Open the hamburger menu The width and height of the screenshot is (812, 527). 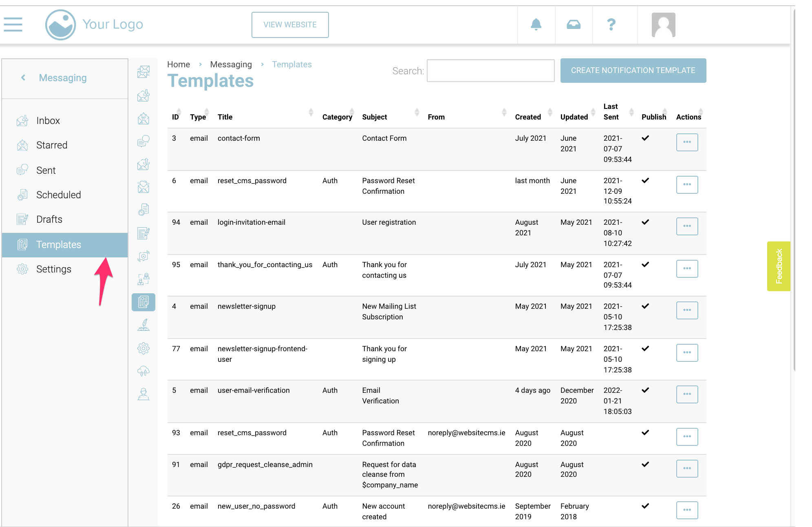(x=13, y=24)
